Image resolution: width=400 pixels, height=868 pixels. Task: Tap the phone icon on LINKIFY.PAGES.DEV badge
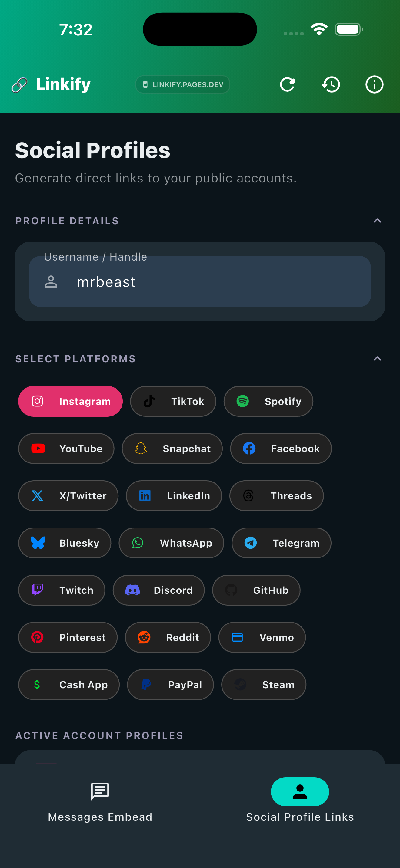coord(145,84)
